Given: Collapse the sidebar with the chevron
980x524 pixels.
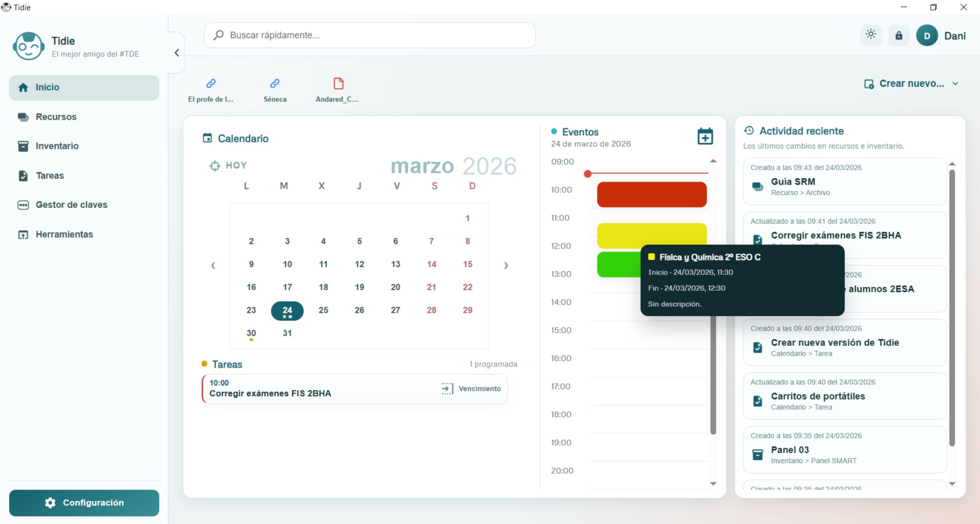Looking at the screenshot, I should click(176, 53).
